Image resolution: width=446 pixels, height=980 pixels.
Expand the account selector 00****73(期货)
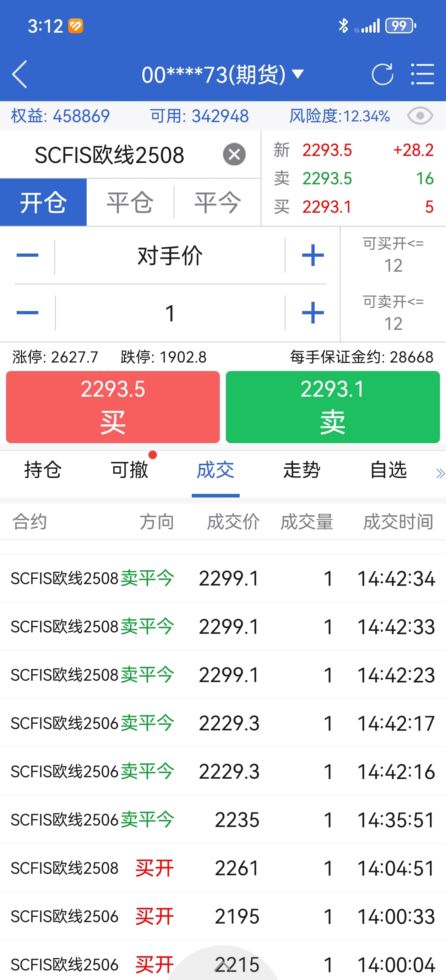pyautogui.click(x=223, y=74)
